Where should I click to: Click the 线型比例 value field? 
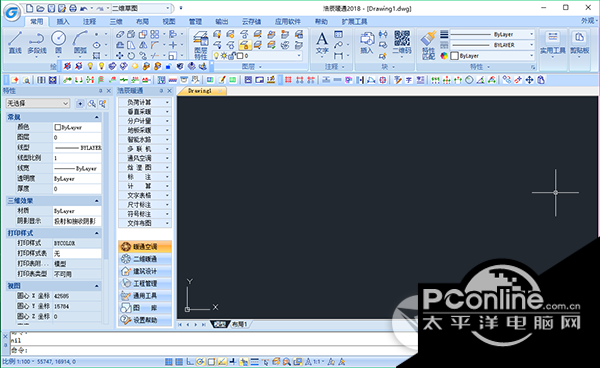pos(77,158)
